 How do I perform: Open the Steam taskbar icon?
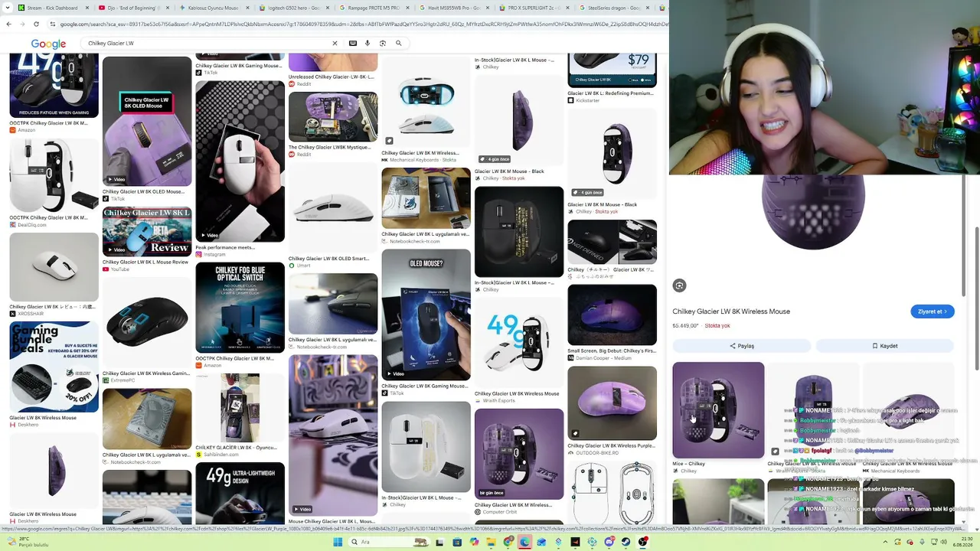(626, 542)
